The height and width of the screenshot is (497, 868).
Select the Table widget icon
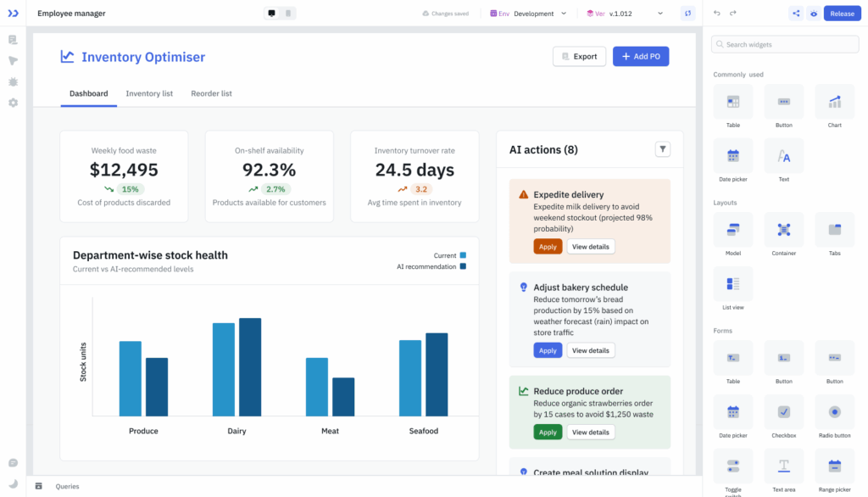click(x=732, y=101)
